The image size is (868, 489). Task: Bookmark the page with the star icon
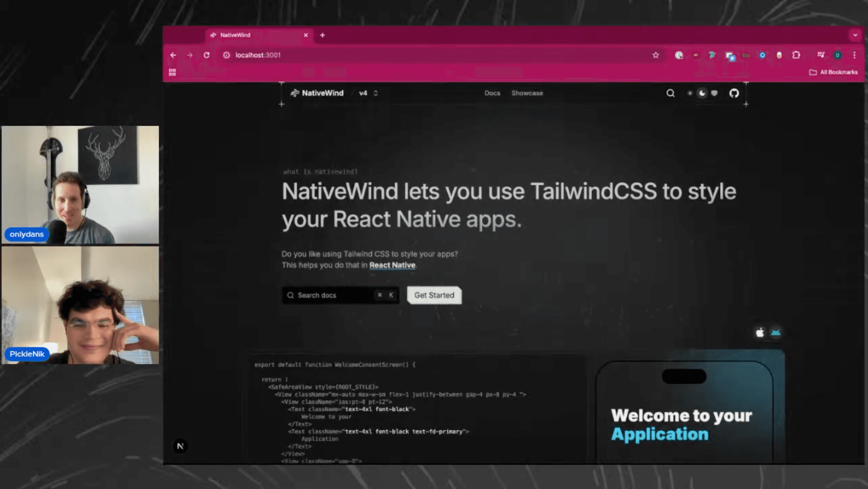[656, 55]
